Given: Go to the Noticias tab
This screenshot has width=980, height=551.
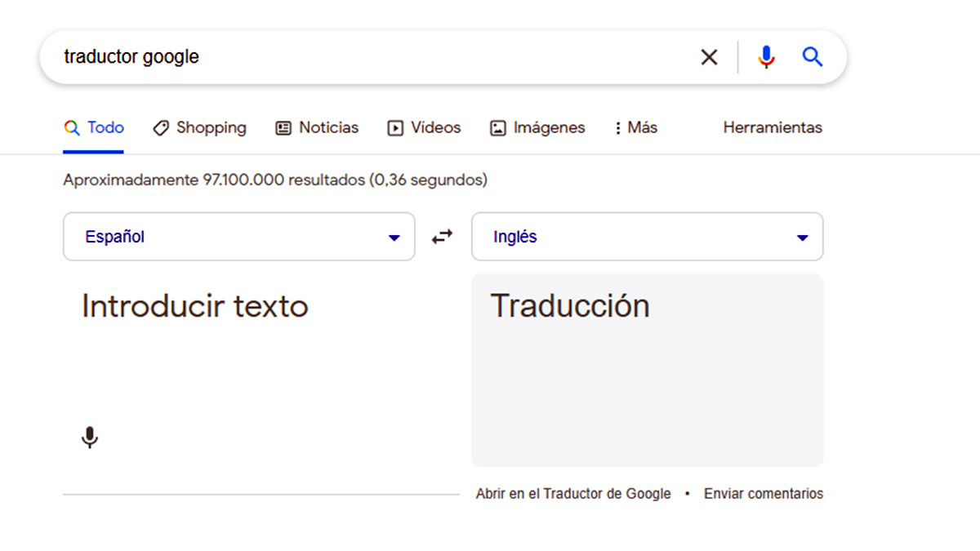Looking at the screenshot, I should (x=317, y=128).
